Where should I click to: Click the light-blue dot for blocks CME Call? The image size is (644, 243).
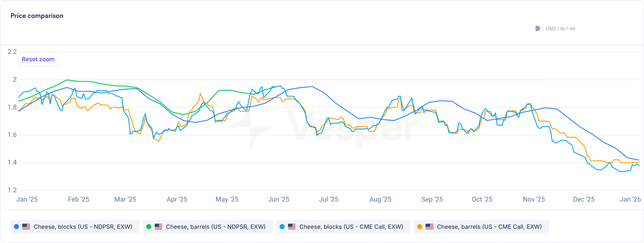coord(282,227)
